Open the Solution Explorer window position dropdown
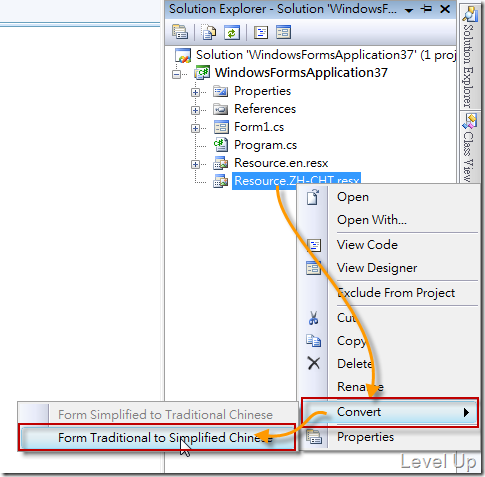The width and height of the screenshot is (485, 477). (x=409, y=10)
